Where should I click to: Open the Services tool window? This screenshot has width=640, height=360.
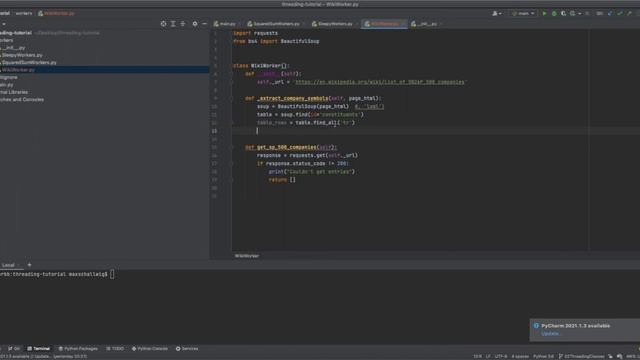pyautogui.click(x=187, y=349)
